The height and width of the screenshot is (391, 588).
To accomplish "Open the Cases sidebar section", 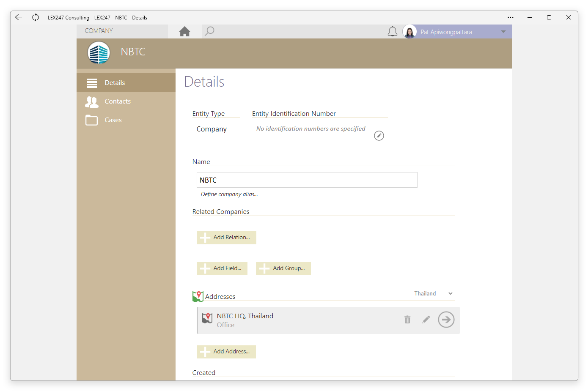I will click(x=126, y=120).
